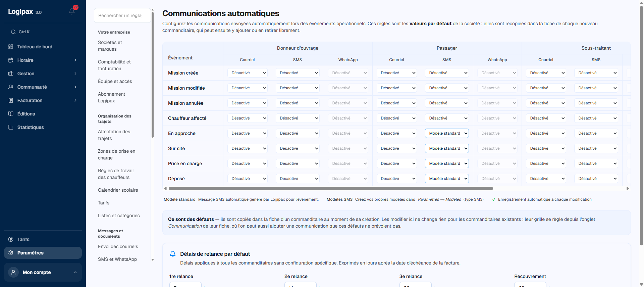This screenshot has width=644, height=287.
Task: Click the table's horizontal scrollbar
Action: tap(331, 189)
